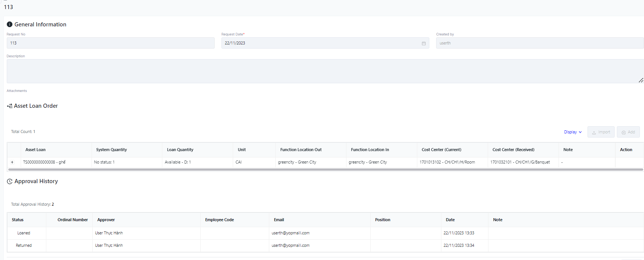
Task: Click the Description box resize handle
Action: [x=641, y=80]
